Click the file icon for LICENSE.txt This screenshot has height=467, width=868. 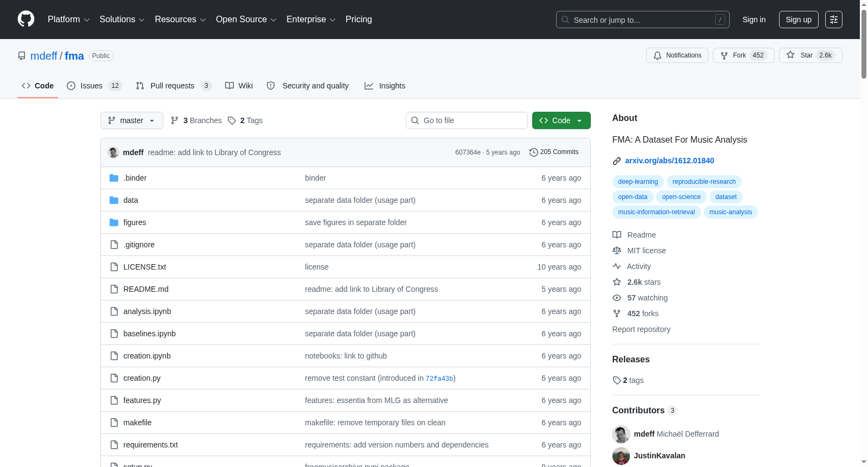114,267
